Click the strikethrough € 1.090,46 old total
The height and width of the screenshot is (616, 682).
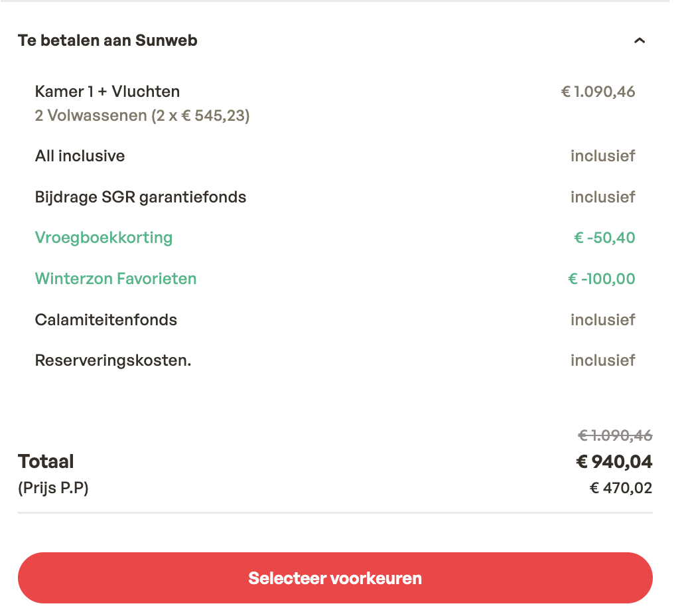[615, 435]
